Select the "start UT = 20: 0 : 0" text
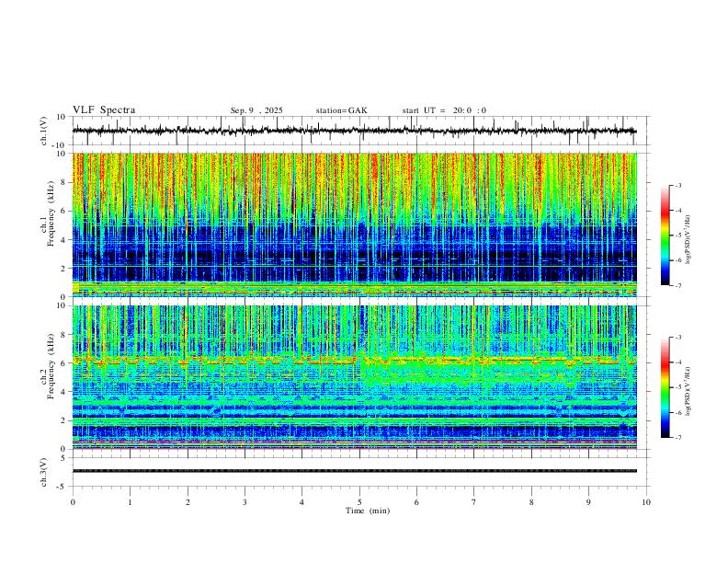The height and width of the screenshot is (563, 728). point(444,110)
